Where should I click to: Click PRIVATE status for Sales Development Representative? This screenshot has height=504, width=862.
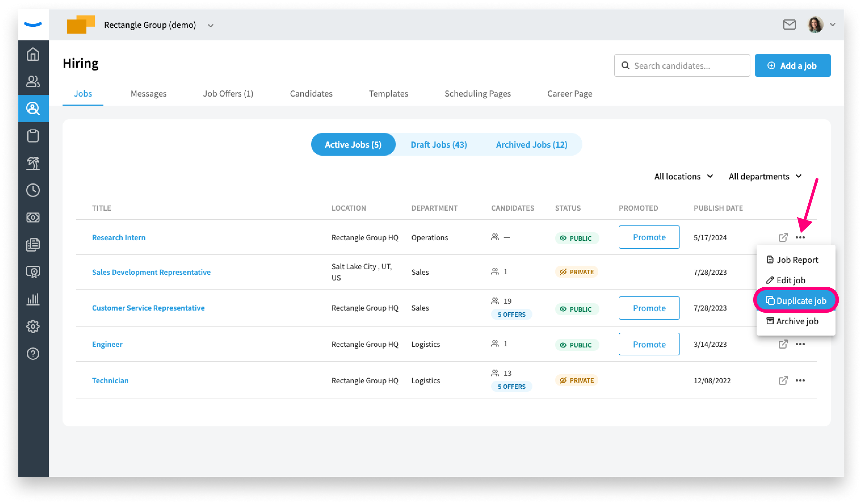click(576, 272)
